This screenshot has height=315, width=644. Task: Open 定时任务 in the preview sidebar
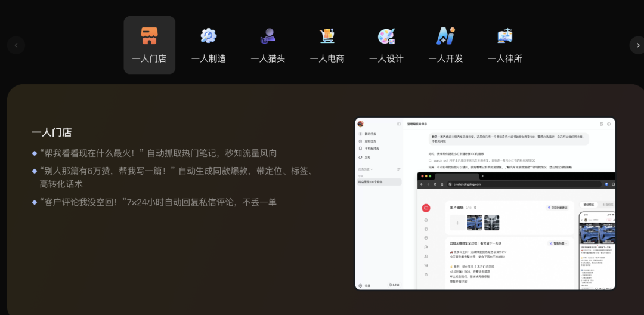[370, 141]
